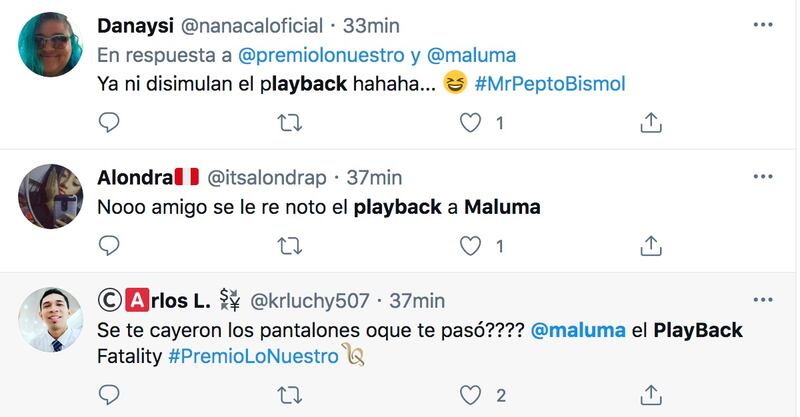Share Alondra's tweet
Image resolution: width=800 pixels, height=417 pixels.
(x=651, y=246)
